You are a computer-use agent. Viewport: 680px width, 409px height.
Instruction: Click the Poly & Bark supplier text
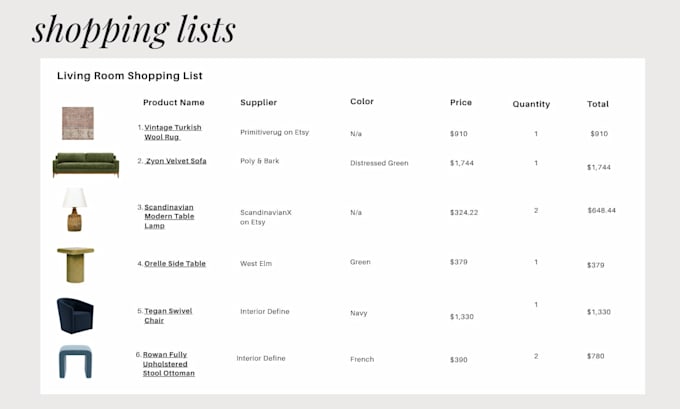coord(259,161)
